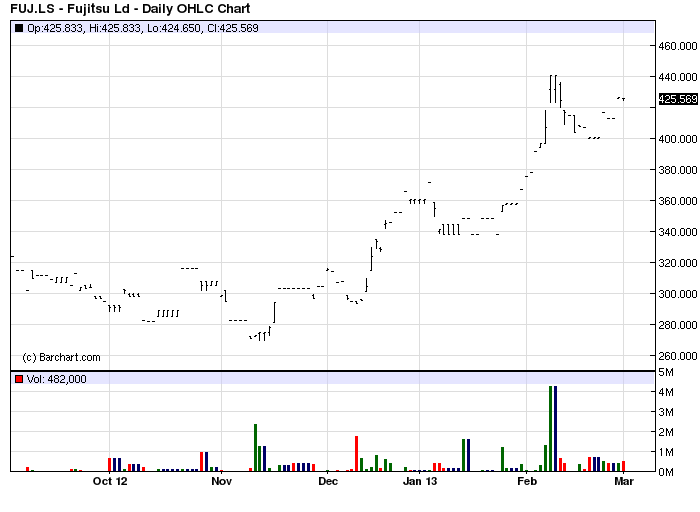This screenshot has width=700, height=512.
Task: Click the 'Vol: 482,000' label
Action: coord(56,379)
